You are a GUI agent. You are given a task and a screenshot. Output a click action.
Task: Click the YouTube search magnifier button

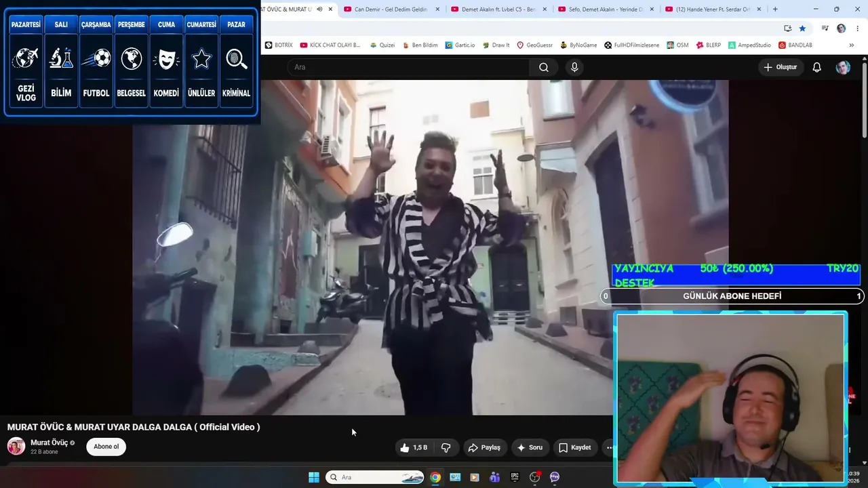pos(544,67)
